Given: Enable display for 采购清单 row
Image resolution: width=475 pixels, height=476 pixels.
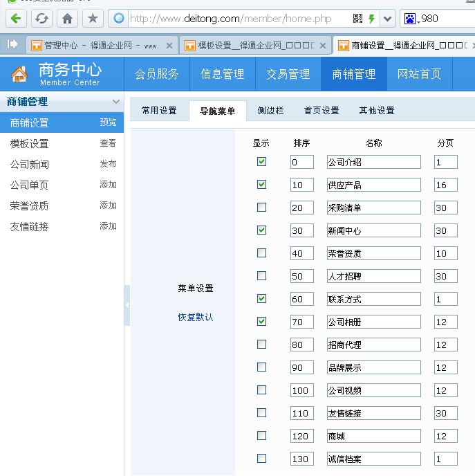Looking at the screenshot, I should 261,207.
